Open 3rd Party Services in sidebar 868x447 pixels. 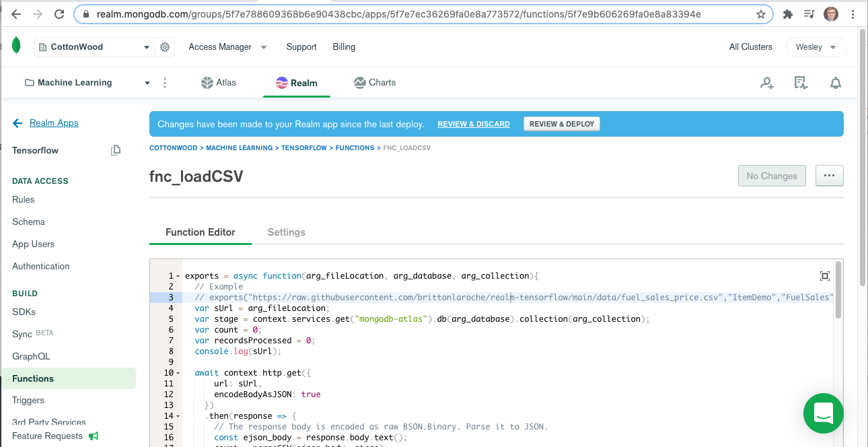49,422
